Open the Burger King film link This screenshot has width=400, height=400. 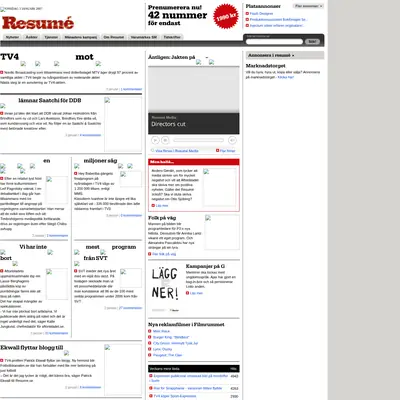pyautogui.click(x=171, y=337)
